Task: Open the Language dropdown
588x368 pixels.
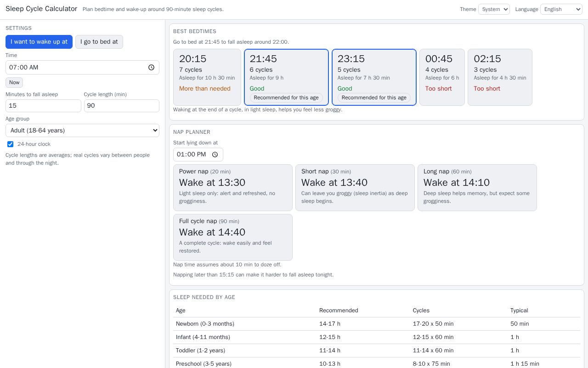Action: coord(561,9)
